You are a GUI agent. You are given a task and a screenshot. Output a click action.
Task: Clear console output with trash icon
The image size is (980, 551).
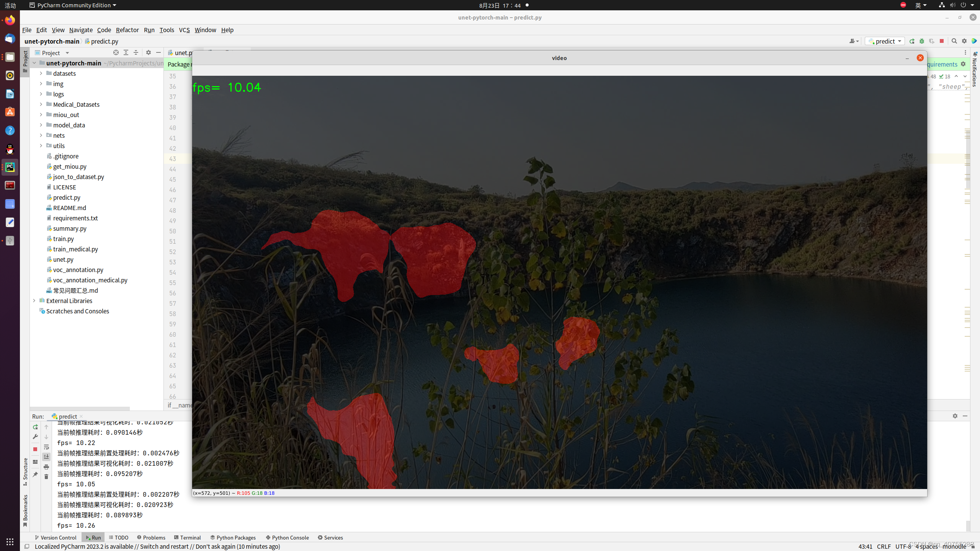tap(46, 477)
